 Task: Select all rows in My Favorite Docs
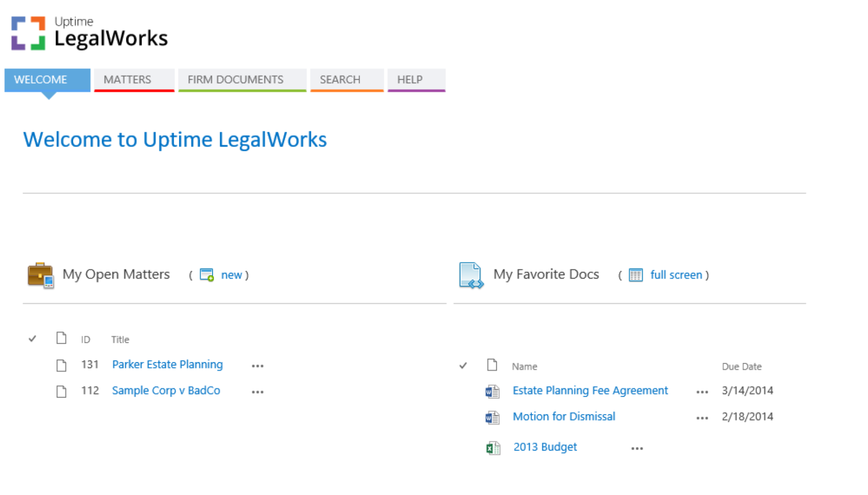(x=463, y=365)
